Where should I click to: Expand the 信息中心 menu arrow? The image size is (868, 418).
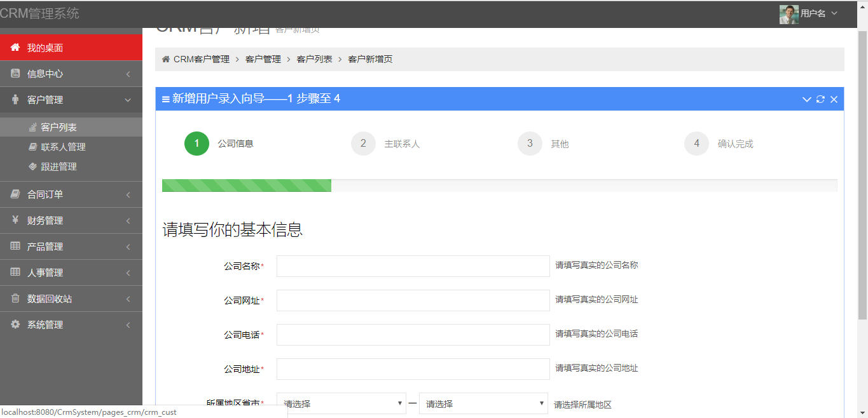coord(128,74)
